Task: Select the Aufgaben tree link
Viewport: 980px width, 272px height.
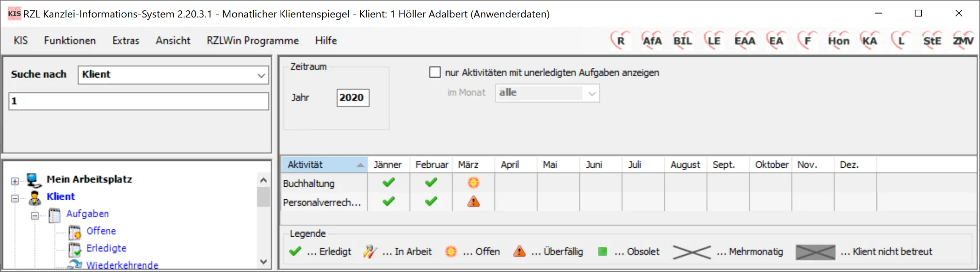Action: click(x=87, y=213)
